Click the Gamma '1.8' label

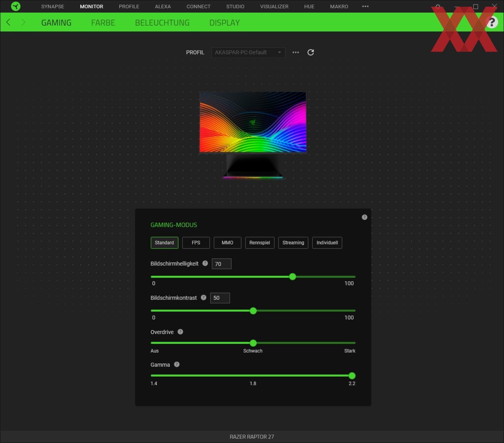(x=253, y=383)
